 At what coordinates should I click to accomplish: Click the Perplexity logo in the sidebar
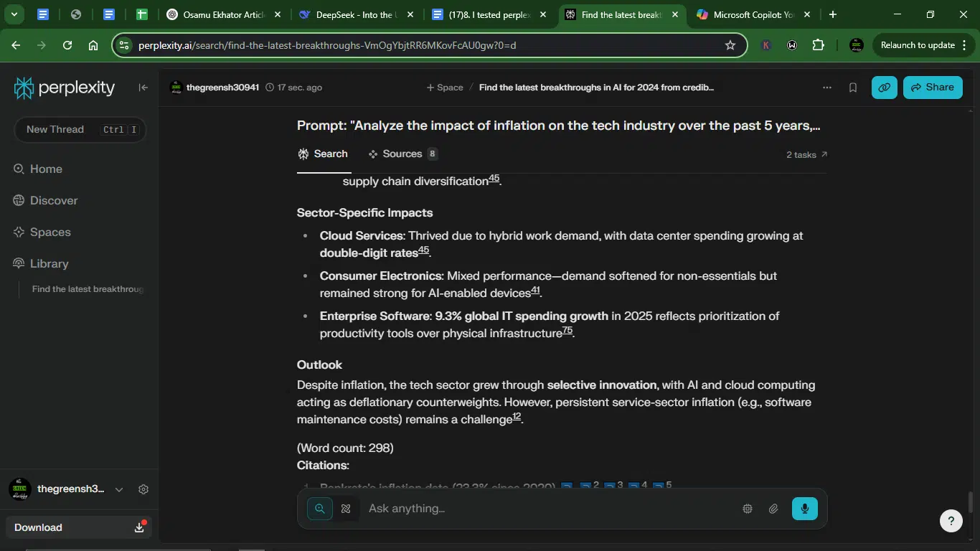[x=65, y=88]
